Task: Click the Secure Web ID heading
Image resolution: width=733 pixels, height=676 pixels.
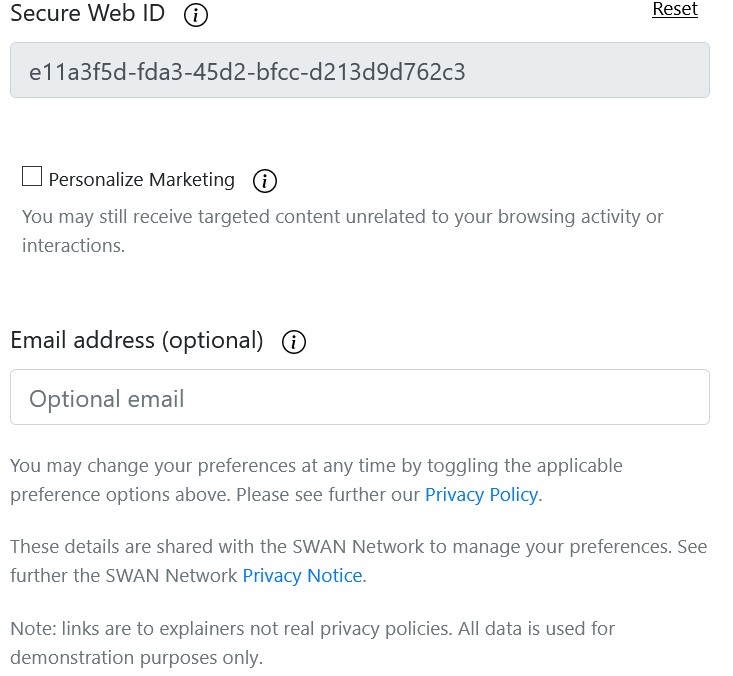Action: pyautogui.click(x=87, y=14)
